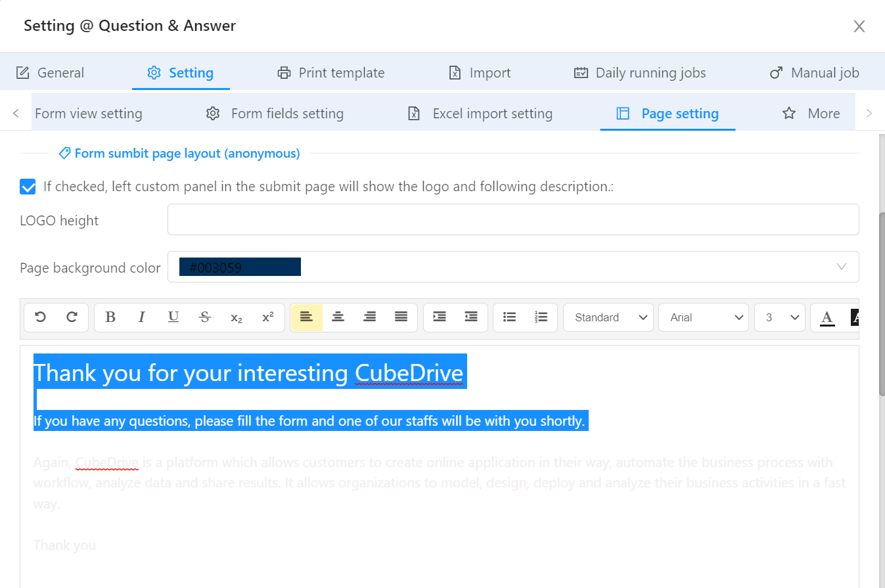885x588 pixels.
Task: Open the font size 3 dropdown
Action: click(780, 317)
